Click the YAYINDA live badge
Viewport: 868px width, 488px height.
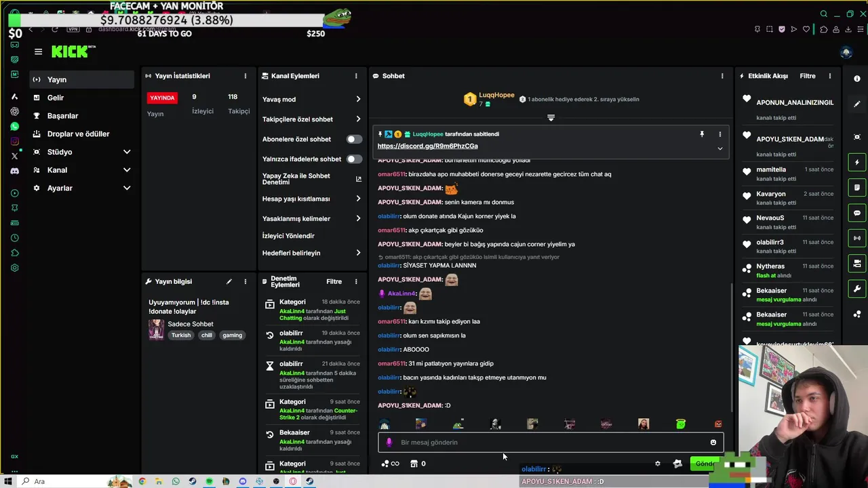tap(162, 98)
